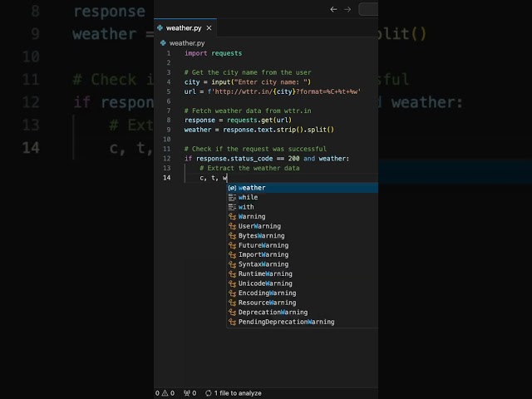Click the command center search box
This screenshot has height=399, width=532.
tap(368, 9)
